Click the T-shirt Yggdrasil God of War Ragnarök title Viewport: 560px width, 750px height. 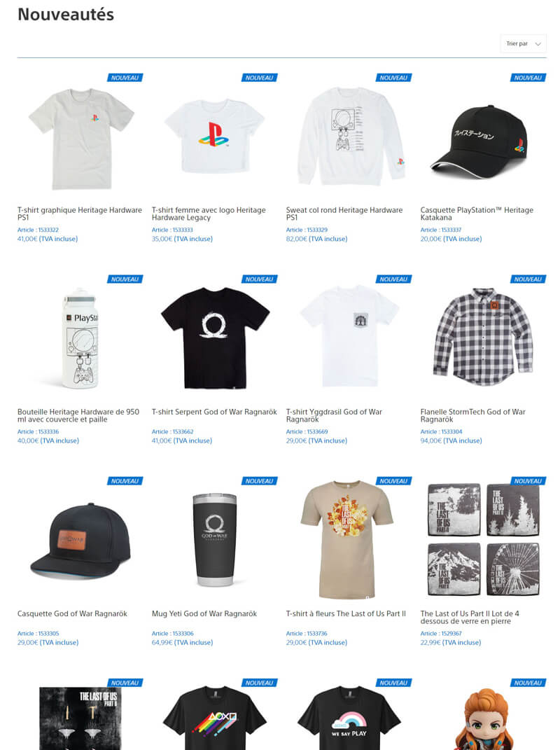pyautogui.click(x=334, y=416)
